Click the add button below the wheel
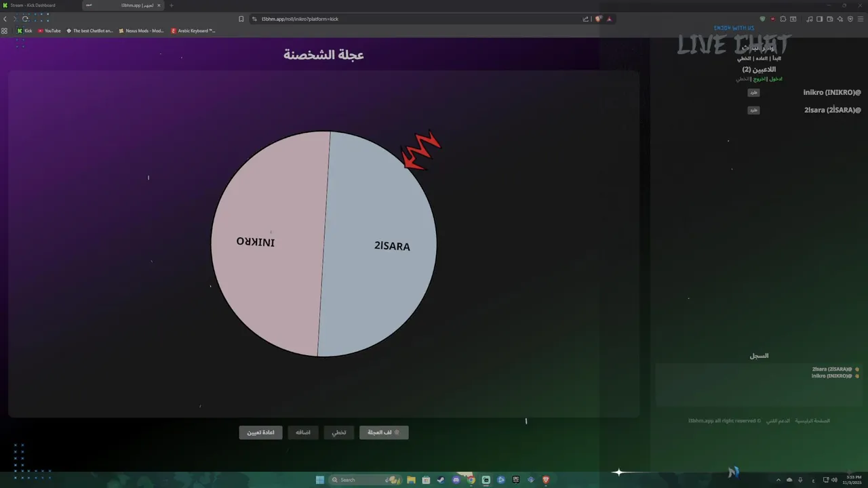The width and height of the screenshot is (868, 488). coord(303,432)
